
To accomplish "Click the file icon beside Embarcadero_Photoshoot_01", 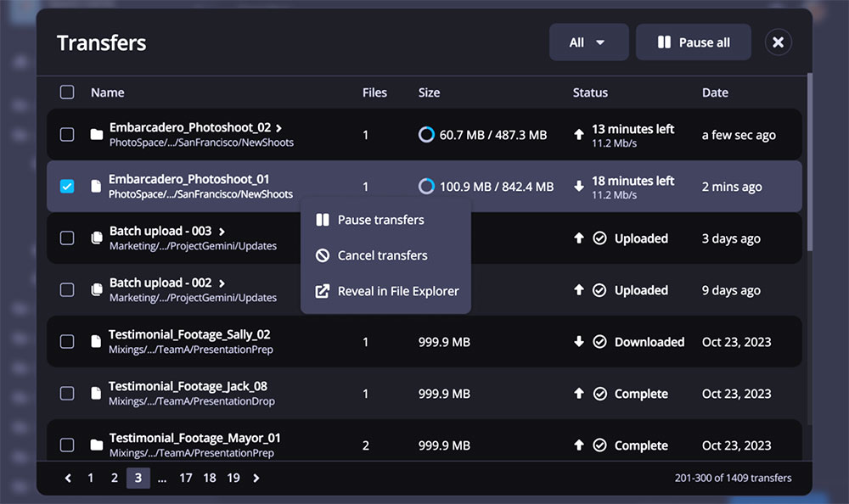I will (96, 187).
